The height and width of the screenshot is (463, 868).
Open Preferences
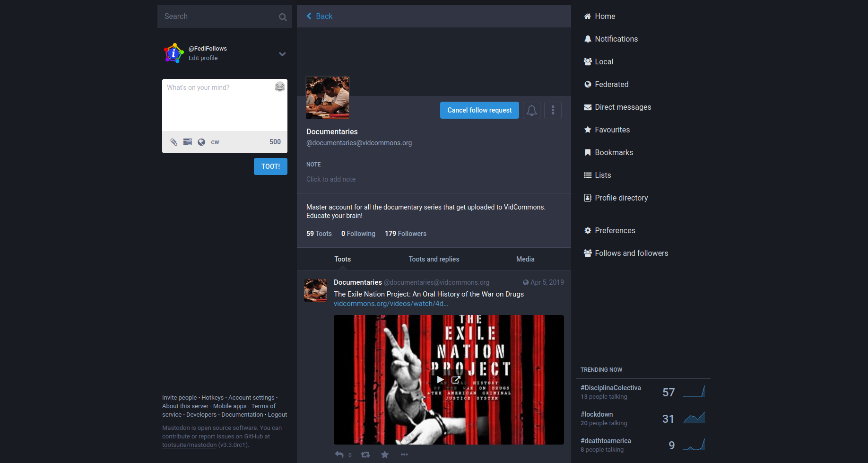click(x=609, y=230)
